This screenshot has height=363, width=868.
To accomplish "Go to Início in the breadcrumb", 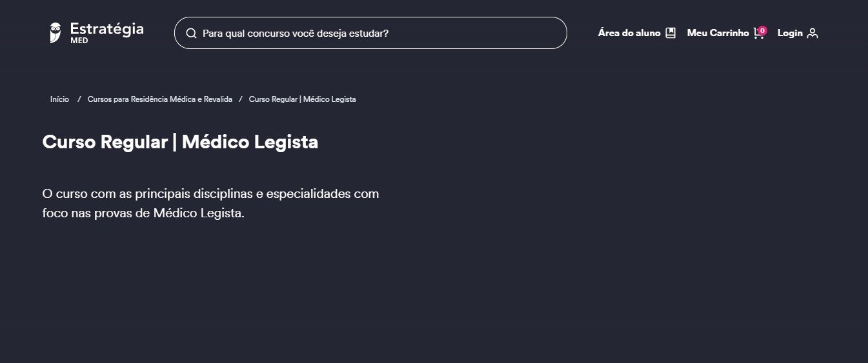I will pyautogui.click(x=59, y=99).
